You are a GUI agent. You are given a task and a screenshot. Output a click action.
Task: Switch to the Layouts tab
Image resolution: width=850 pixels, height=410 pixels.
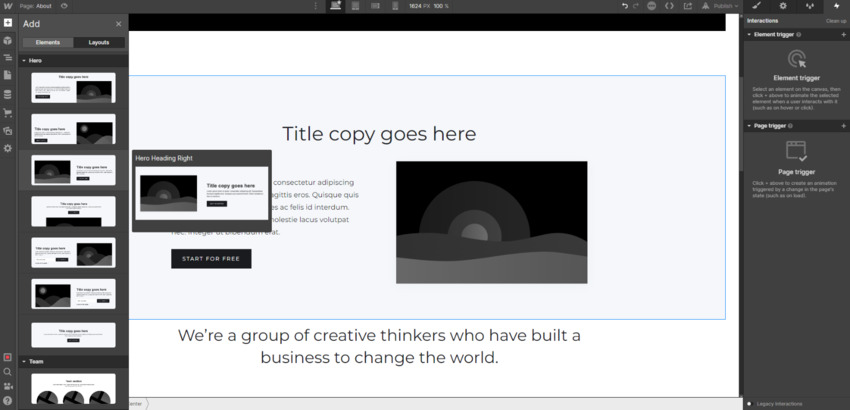[99, 42]
